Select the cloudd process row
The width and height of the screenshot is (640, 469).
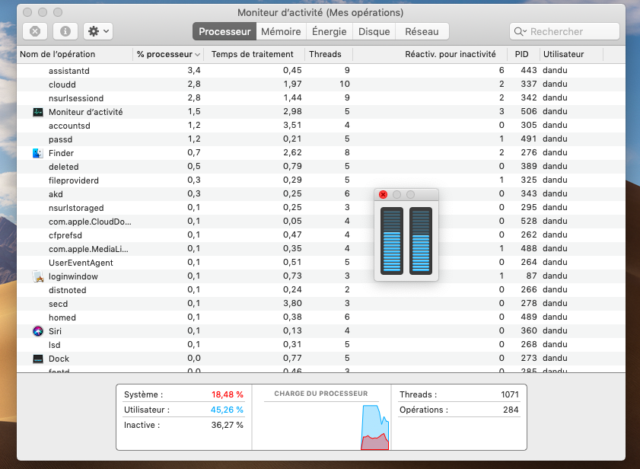321,84
